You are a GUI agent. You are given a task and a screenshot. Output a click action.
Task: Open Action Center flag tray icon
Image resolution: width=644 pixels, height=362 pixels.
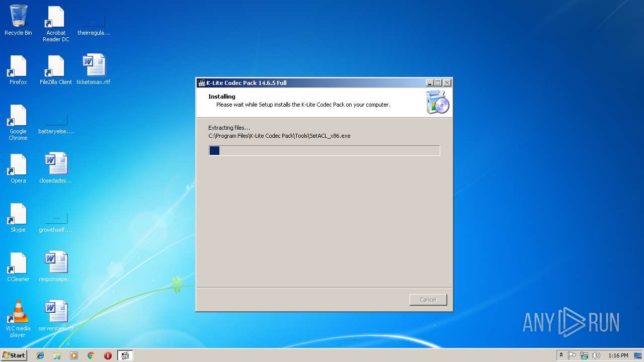click(x=572, y=355)
